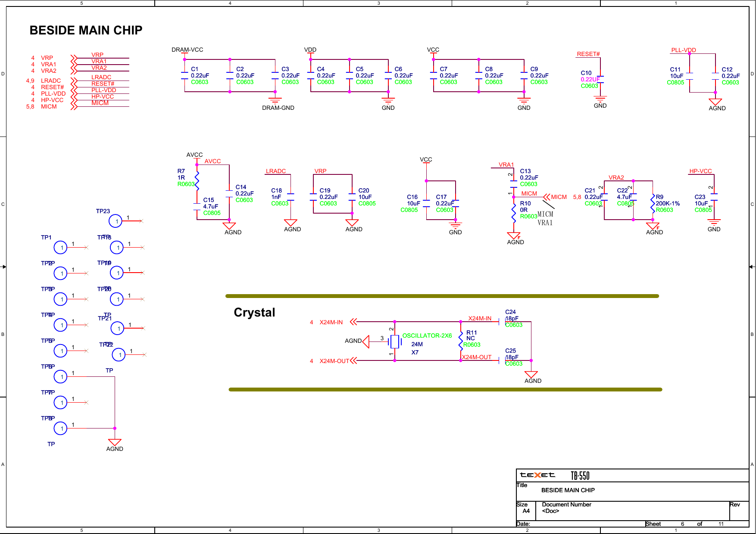
Task: Select test point TP23 circle
Action: point(116,221)
